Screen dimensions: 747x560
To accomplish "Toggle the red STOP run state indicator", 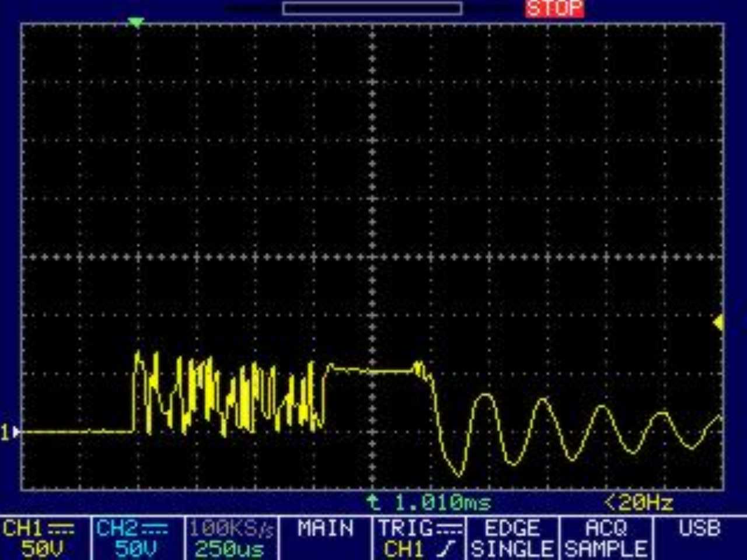I will coord(554,9).
